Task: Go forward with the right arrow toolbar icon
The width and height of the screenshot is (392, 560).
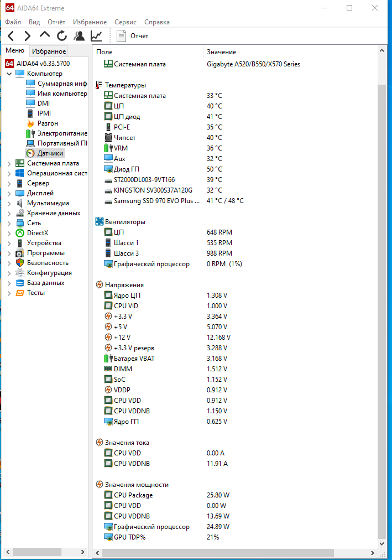Action: pos(28,36)
